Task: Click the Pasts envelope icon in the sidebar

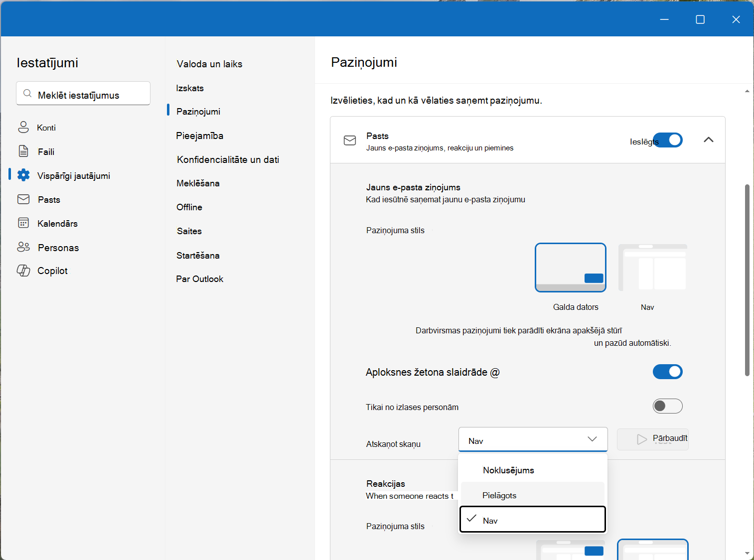Action: tap(23, 199)
